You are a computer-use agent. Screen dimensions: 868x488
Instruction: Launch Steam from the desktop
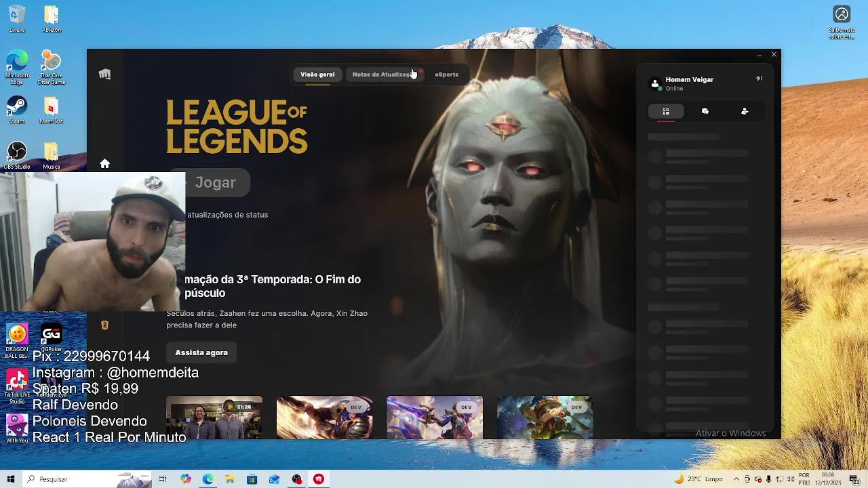pos(17,110)
